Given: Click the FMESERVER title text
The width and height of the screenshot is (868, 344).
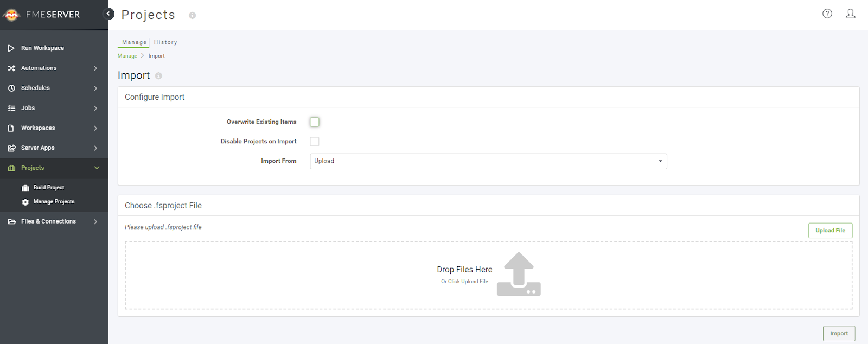Looking at the screenshot, I should tap(53, 15).
